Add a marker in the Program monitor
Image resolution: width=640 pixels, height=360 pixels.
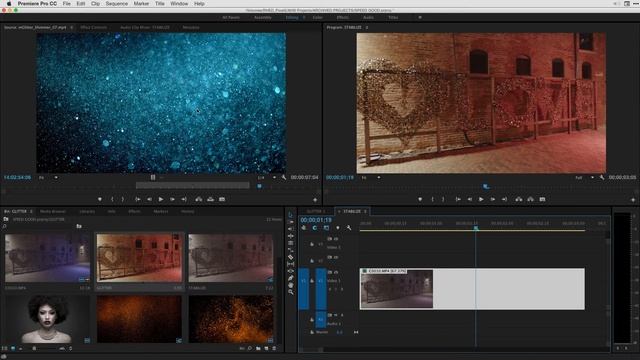(420, 199)
